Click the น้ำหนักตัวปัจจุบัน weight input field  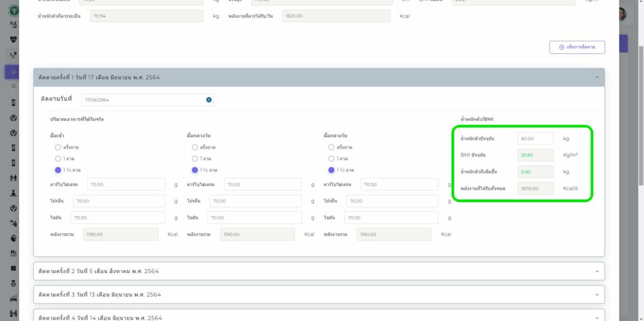coord(535,138)
